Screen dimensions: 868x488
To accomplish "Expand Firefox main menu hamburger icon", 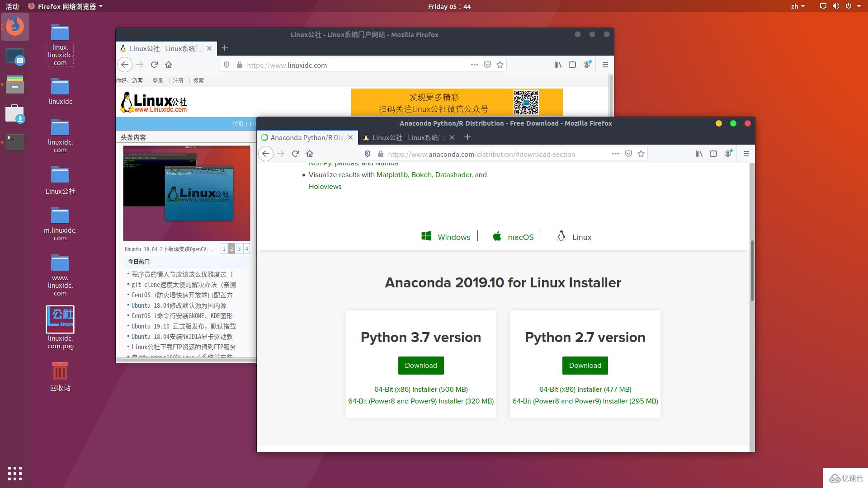I will (746, 154).
